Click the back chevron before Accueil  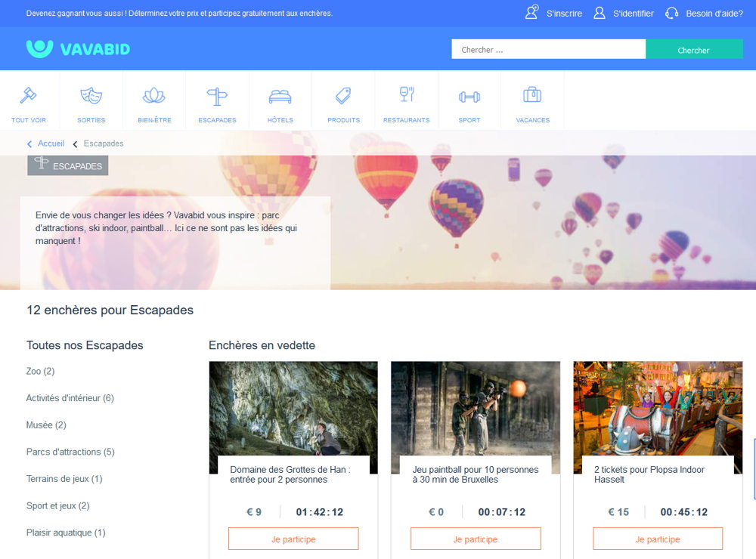pos(29,144)
